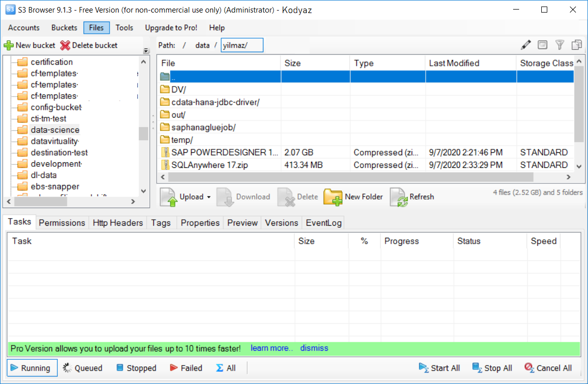Select the data-science bucket
The height and width of the screenshot is (384, 588).
click(x=55, y=130)
